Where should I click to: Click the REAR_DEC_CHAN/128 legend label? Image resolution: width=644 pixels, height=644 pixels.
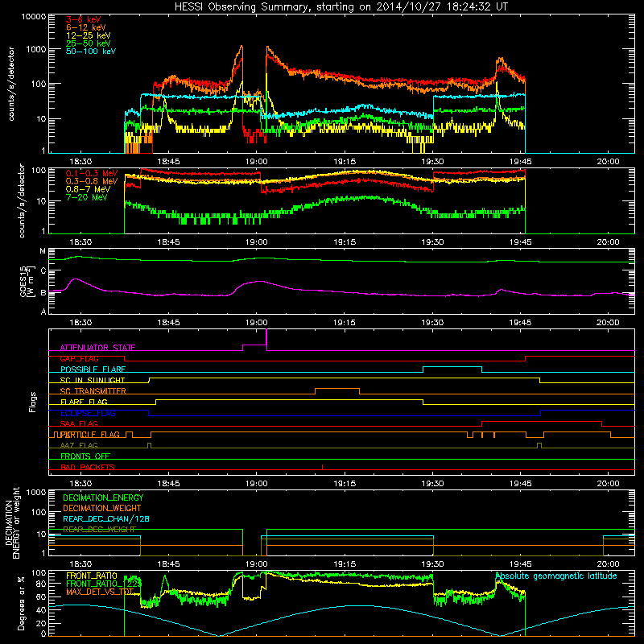[x=106, y=519]
